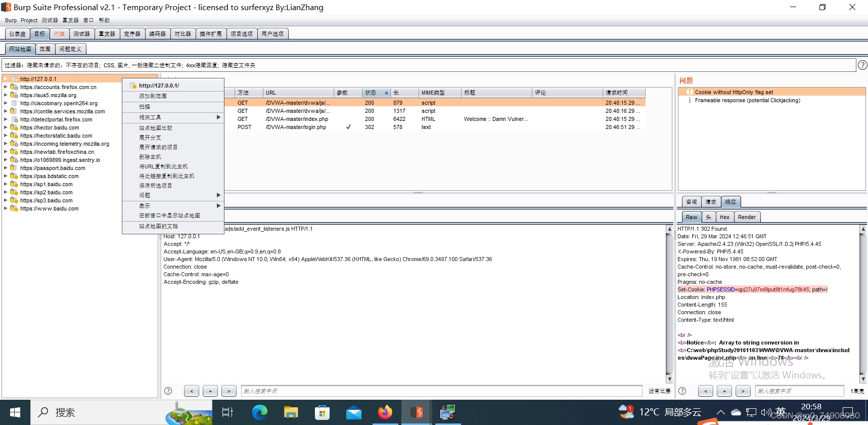
Task: Click the request panel search input field
Action: pyautogui.click(x=441, y=391)
